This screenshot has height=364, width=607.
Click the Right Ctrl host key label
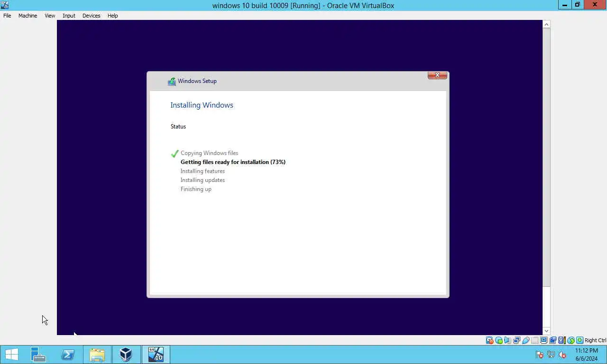point(595,340)
